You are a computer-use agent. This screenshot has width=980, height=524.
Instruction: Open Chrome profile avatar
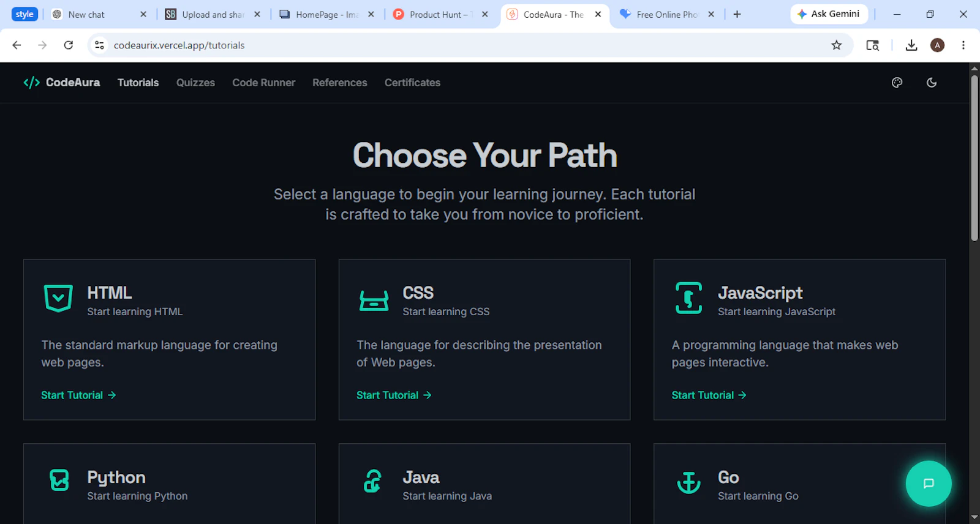point(937,45)
